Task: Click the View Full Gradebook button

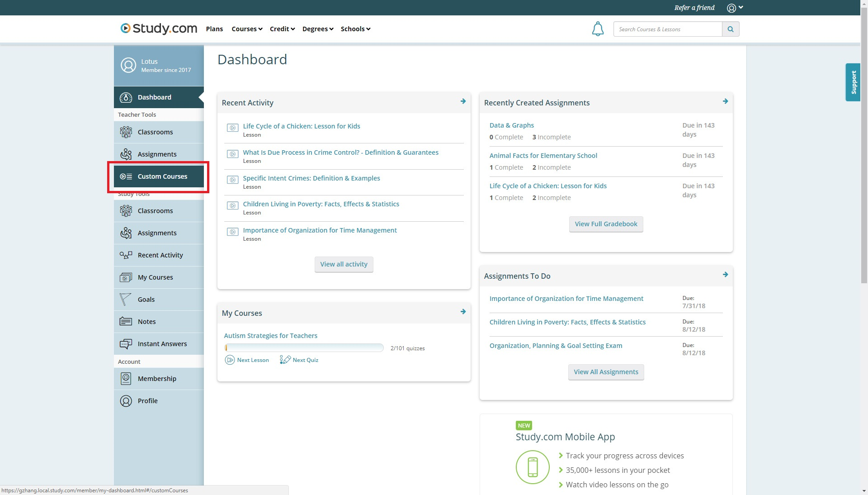Action: click(606, 224)
